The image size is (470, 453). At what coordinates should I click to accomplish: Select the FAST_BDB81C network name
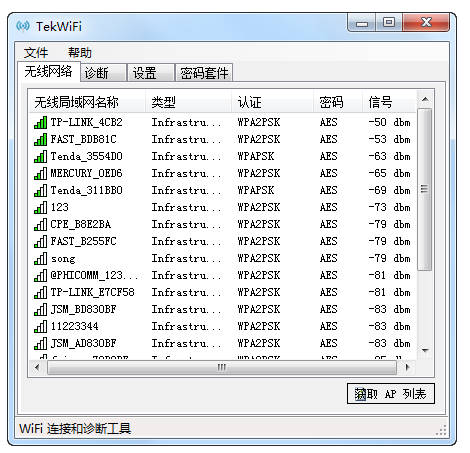tap(84, 139)
